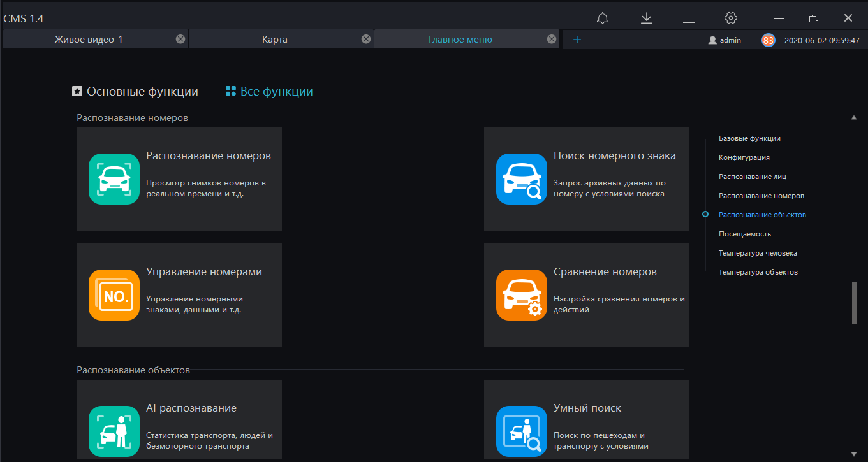868x462 pixels.
Task: Jump to Температура человека section
Action: tap(758, 253)
